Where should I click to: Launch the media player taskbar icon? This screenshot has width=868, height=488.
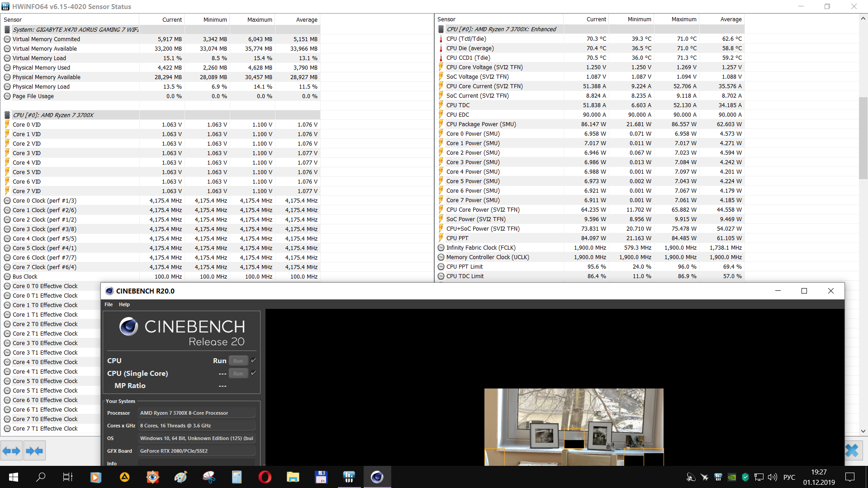[x=95, y=477]
